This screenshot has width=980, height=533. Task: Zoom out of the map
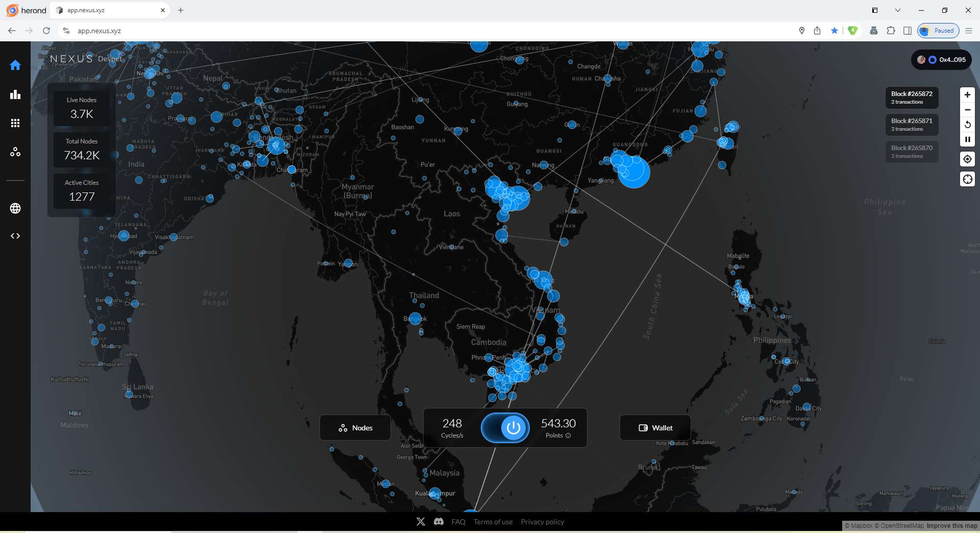[x=967, y=110]
